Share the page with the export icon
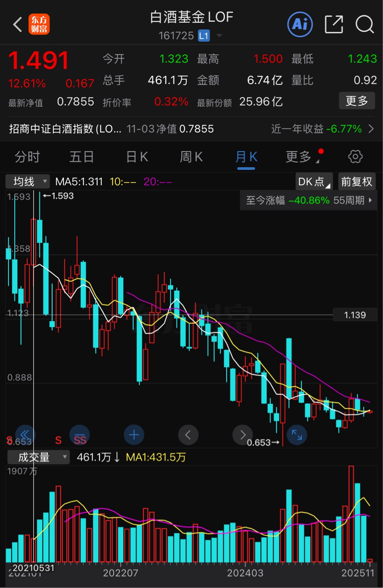383x588 pixels. tap(334, 24)
